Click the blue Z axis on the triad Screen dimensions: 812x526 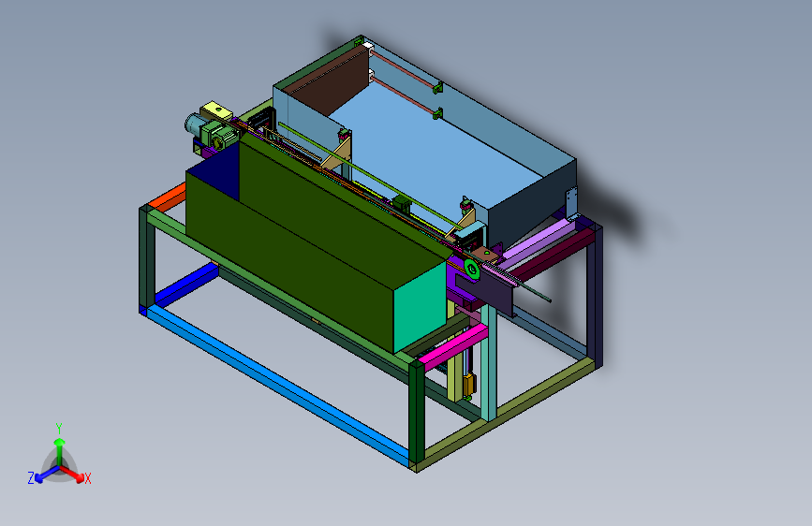(46, 474)
